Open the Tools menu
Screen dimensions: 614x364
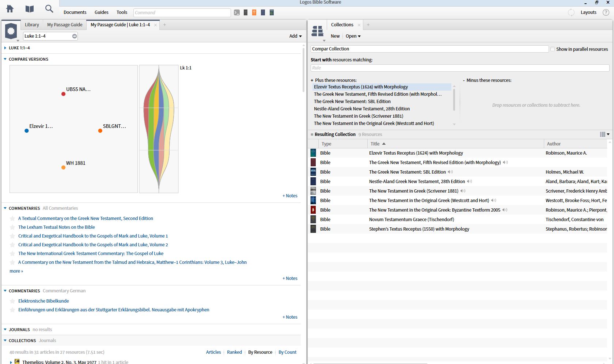122,12
